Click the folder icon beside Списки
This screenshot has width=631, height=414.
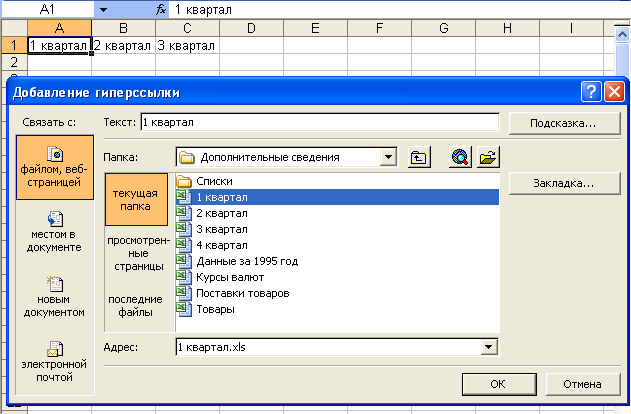(184, 181)
